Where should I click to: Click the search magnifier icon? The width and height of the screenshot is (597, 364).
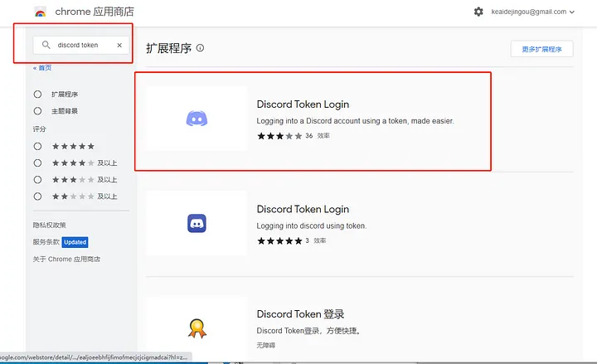(46, 45)
